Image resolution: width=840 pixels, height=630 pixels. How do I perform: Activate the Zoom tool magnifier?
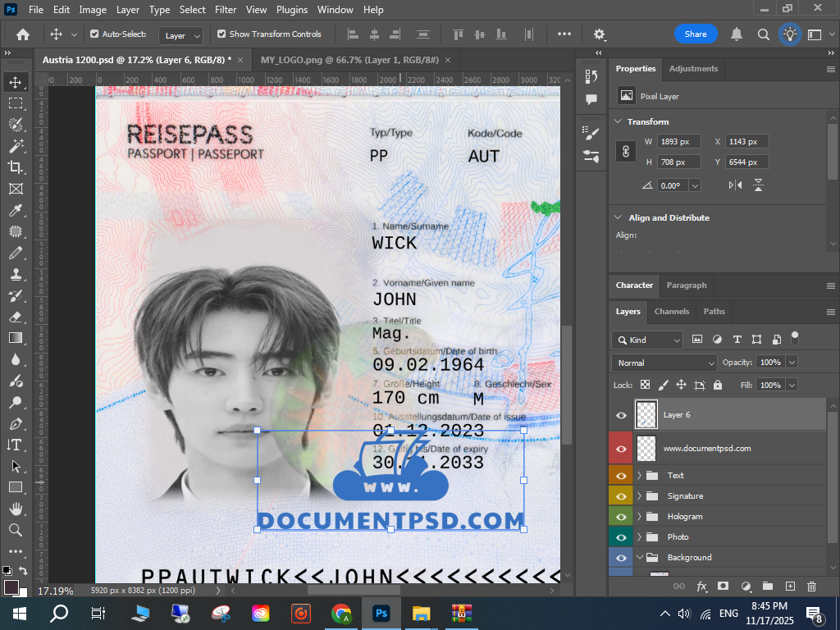(x=16, y=530)
